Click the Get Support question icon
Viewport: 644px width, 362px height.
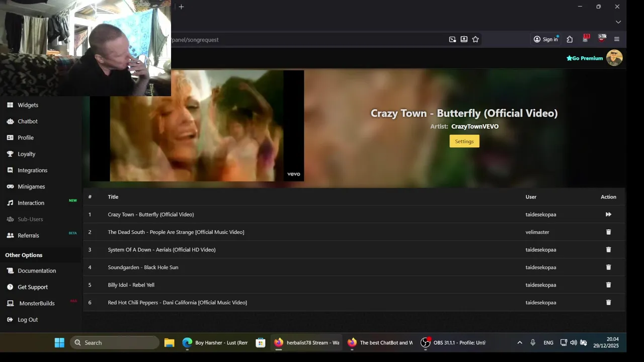(x=10, y=287)
